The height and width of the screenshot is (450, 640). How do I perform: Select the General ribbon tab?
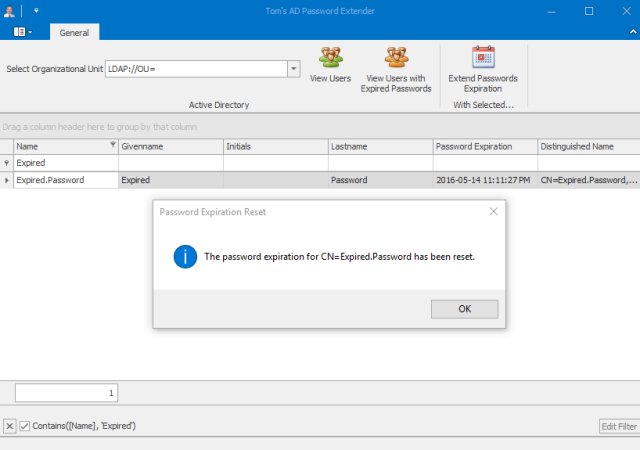point(74,33)
